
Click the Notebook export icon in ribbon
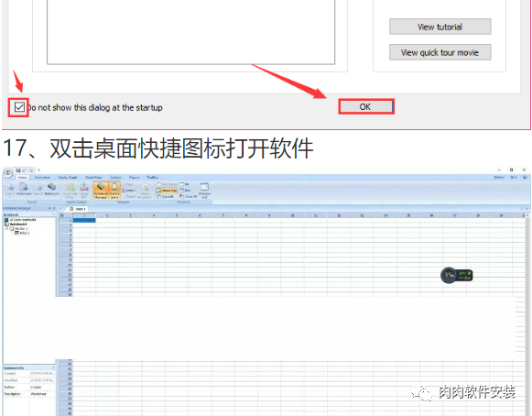coord(51,189)
